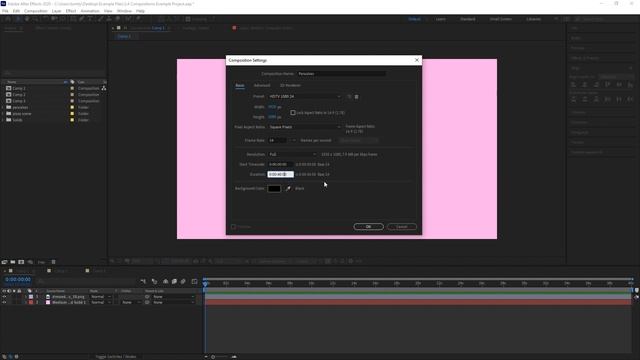Open the frame rate dropdown arrow
640x360 pixels.
click(293, 140)
